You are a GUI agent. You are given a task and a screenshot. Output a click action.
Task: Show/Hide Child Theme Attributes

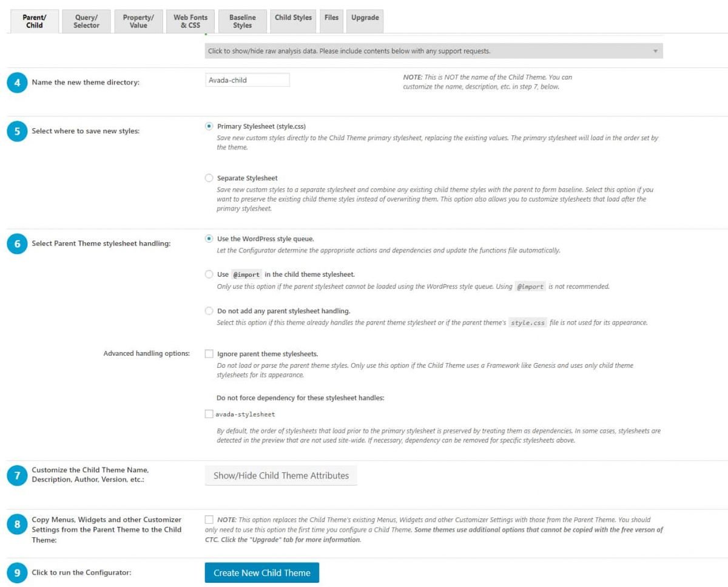coord(281,476)
